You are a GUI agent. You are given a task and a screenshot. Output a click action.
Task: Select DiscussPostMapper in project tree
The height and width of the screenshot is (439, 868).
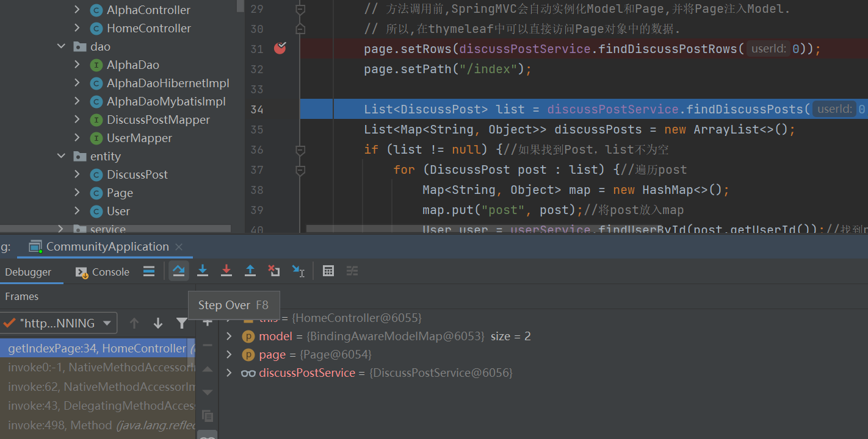tap(159, 120)
